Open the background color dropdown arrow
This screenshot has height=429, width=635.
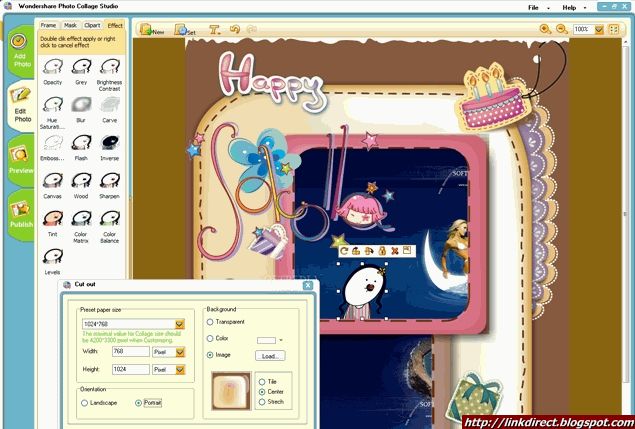tap(281, 340)
